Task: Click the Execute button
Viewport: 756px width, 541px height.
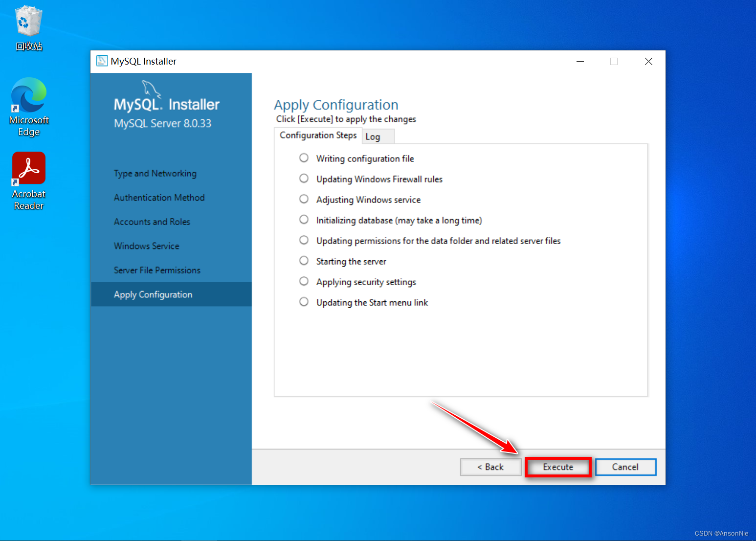Action: point(558,467)
